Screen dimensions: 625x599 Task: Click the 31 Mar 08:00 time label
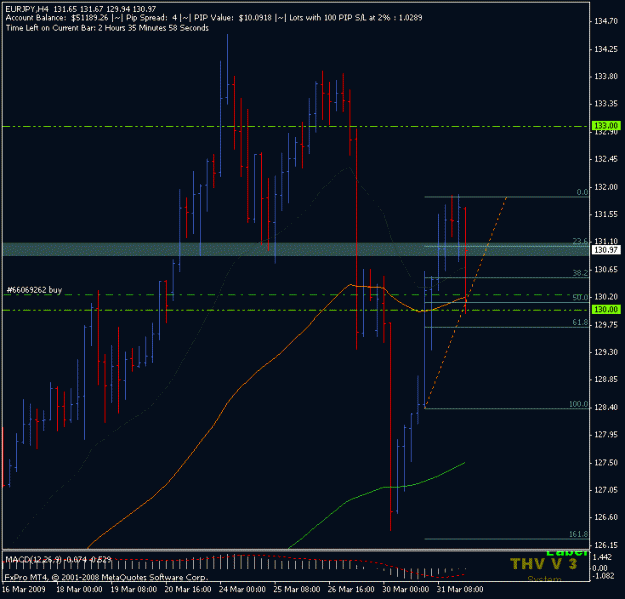(460, 589)
